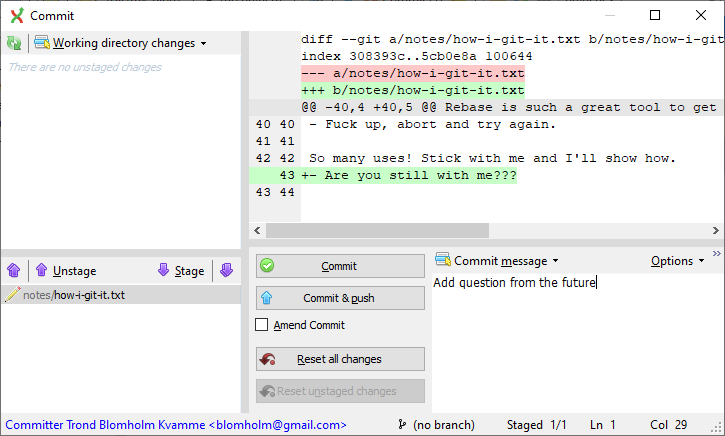Screen dimensions: 725x436
Task: Click the refresh working directory icon
Action: click(x=14, y=43)
